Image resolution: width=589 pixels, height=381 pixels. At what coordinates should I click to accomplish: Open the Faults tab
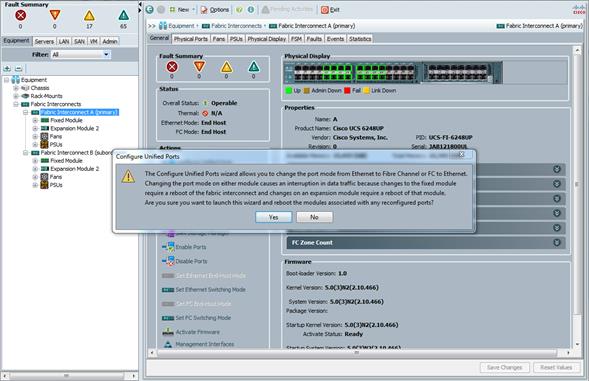pyautogui.click(x=314, y=39)
